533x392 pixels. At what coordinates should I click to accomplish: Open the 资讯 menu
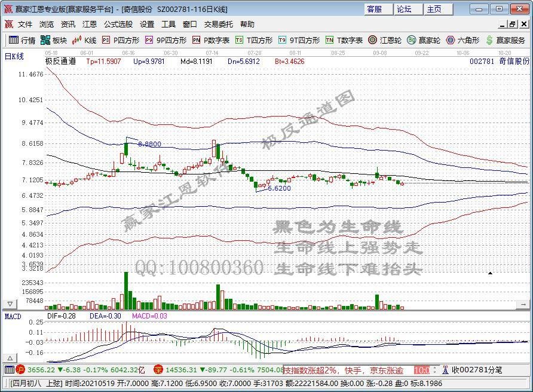(x=68, y=24)
